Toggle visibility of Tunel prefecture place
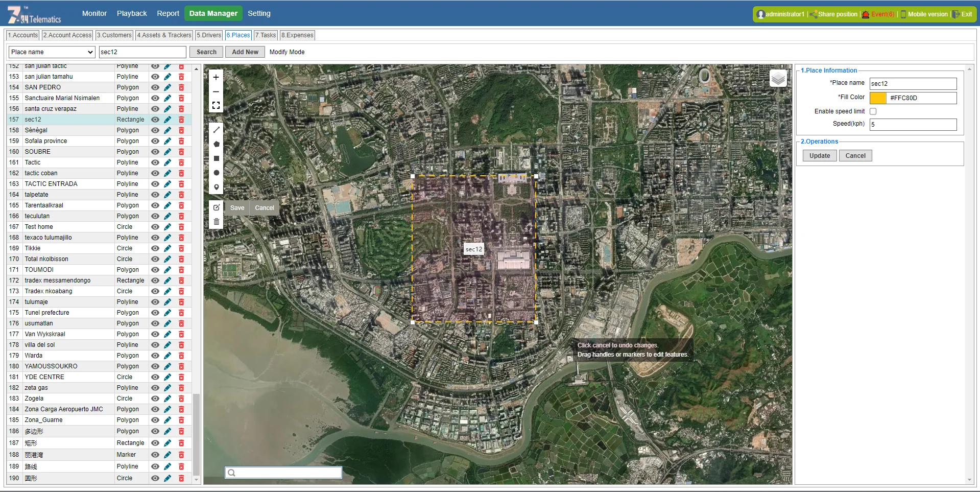Viewport: 980px width, 492px height. click(x=155, y=313)
